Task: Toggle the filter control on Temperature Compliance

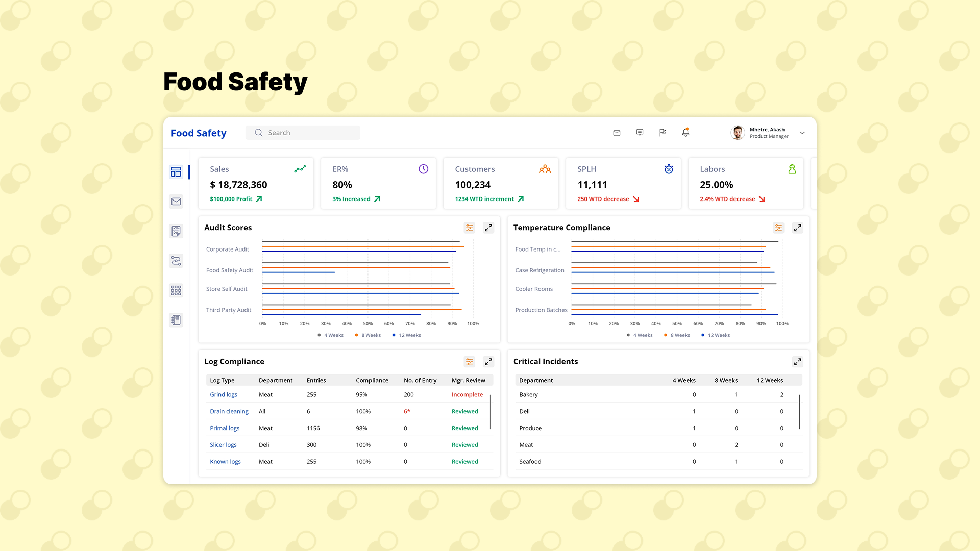Action: coord(778,228)
